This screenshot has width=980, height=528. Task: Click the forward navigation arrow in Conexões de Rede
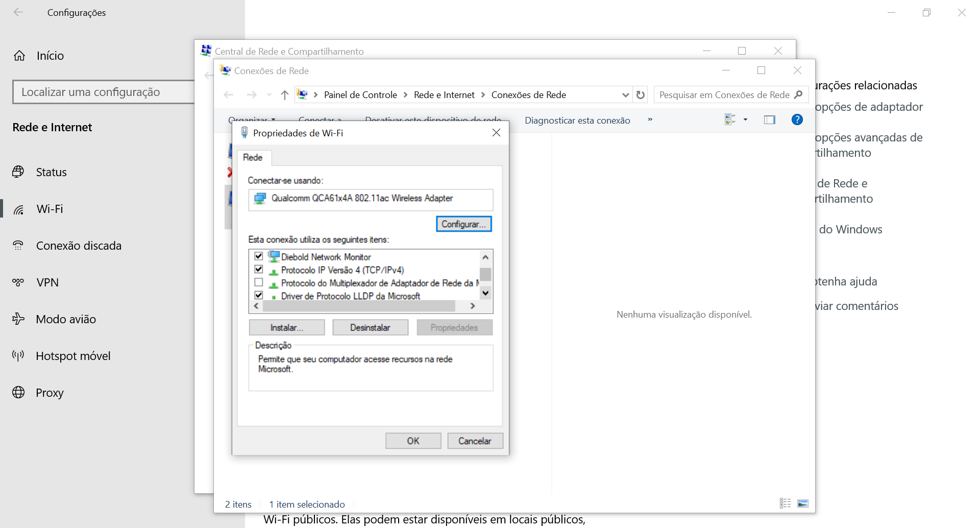(252, 94)
